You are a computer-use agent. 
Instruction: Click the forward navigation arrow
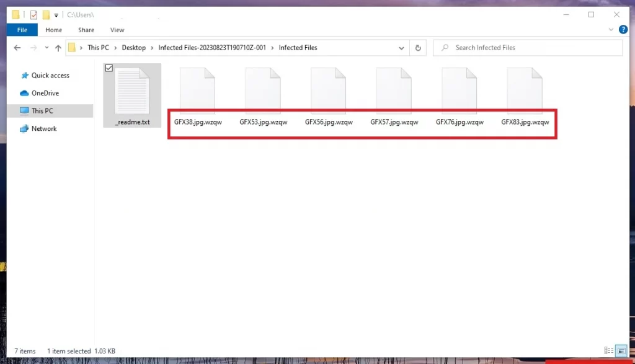pos(33,48)
